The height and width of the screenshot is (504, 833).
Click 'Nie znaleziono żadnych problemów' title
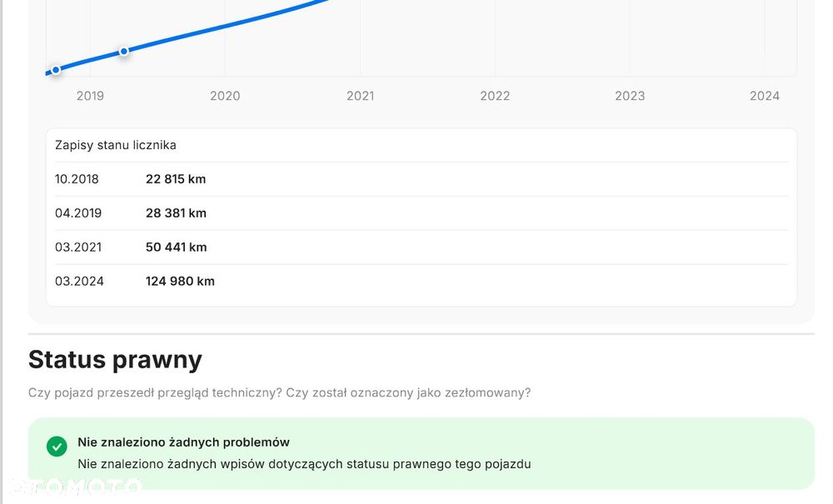click(x=184, y=442)
